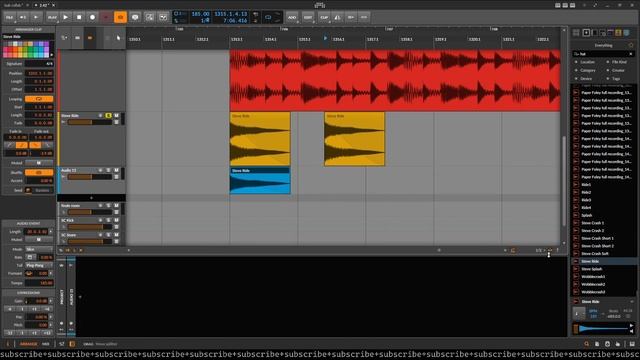
Task: Select the first yellow Steve Ride clip
Action: pos(260,139)
